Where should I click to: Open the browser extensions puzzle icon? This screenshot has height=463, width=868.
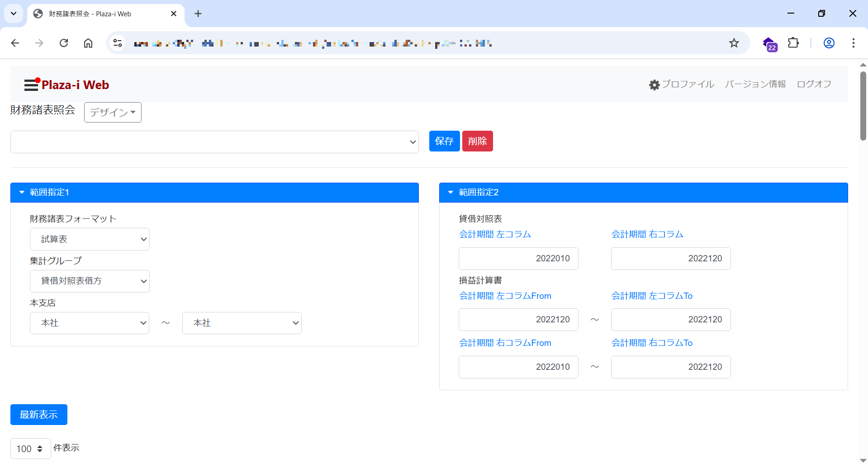click(x=793, y=43)
